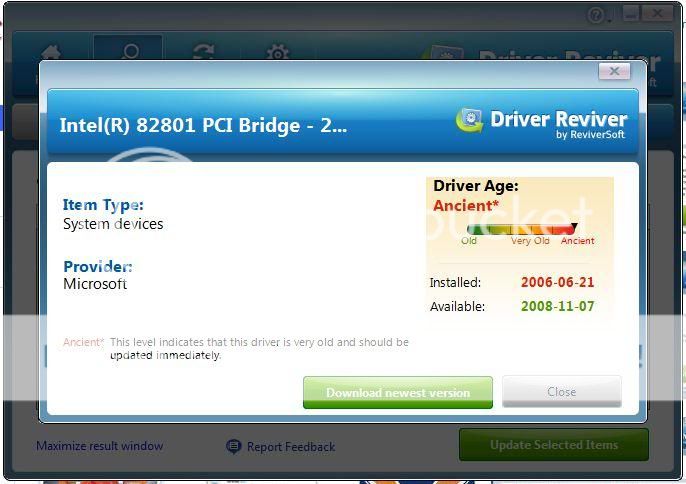Image resolution: width=686 pixels, height=484 pixels.
Task: Click the 'by ReviverSoft' text in header
Action: (x=590, y=135)
